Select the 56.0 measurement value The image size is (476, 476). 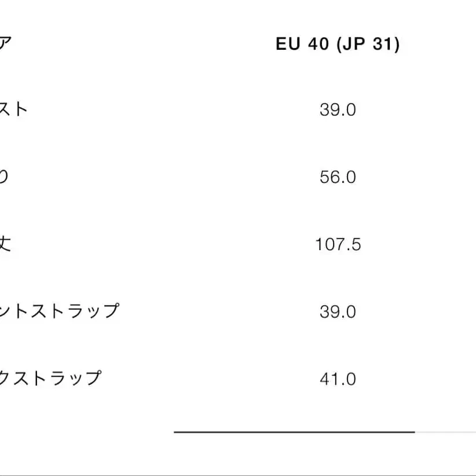tap(338, 177)
